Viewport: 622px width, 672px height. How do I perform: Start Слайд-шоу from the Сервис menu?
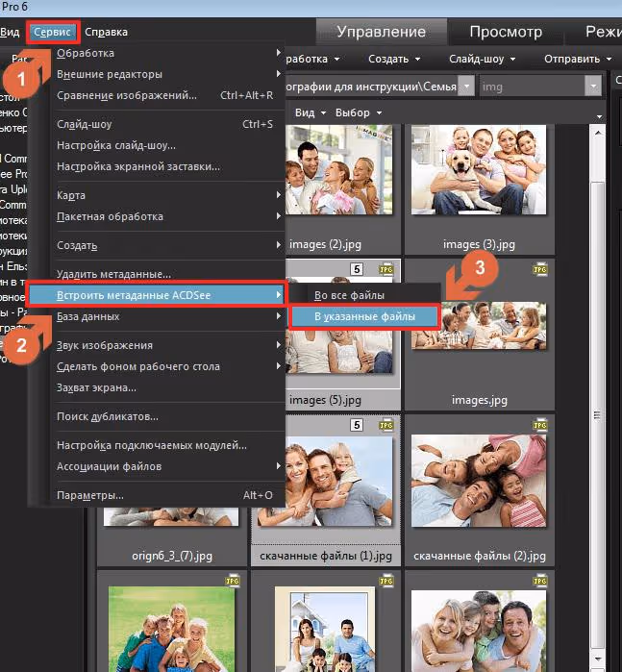pos(169,124)
